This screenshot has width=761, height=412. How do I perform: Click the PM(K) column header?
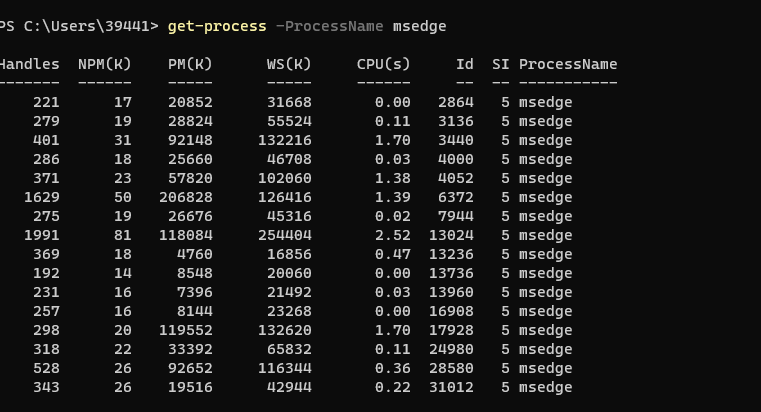coord(190,64)
